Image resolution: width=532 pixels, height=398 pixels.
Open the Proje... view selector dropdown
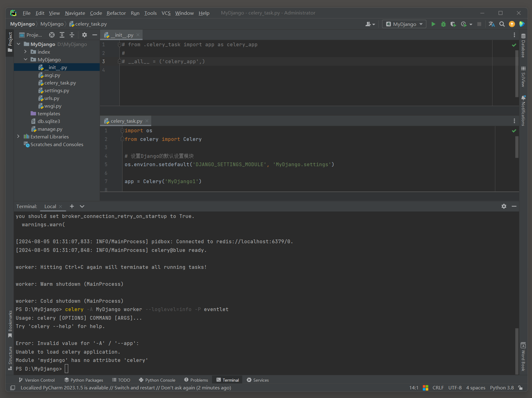click(x=31, y=35)
